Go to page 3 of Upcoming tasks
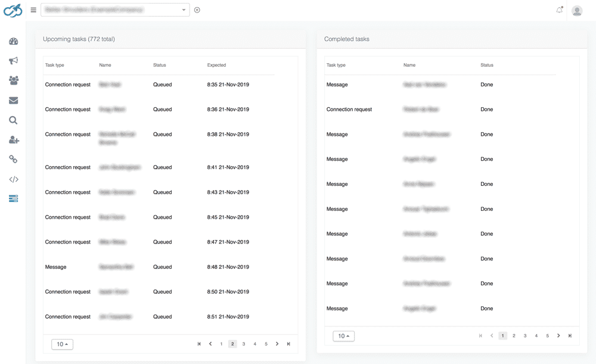The image size is (596, 364). (x=244, y=344)
